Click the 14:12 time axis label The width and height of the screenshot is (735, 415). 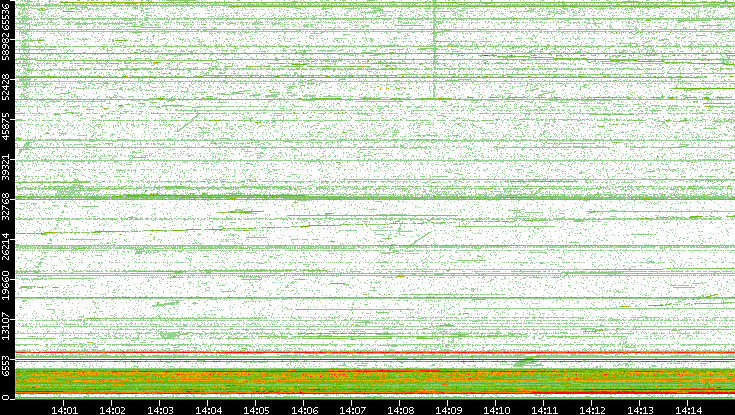(592, 410)
